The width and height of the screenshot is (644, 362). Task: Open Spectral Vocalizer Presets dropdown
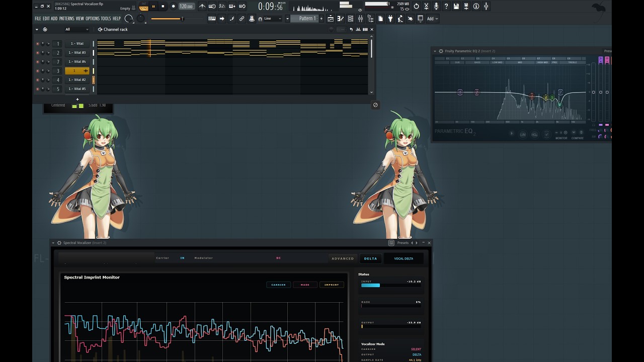(403, 243)
